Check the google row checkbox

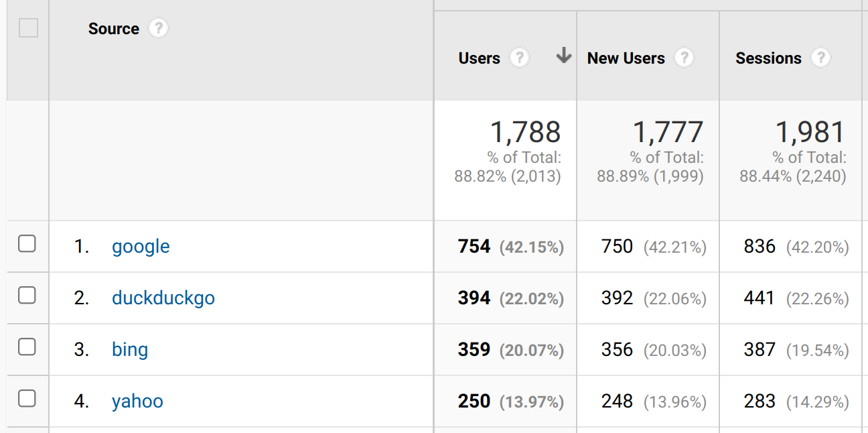[27, 244]
